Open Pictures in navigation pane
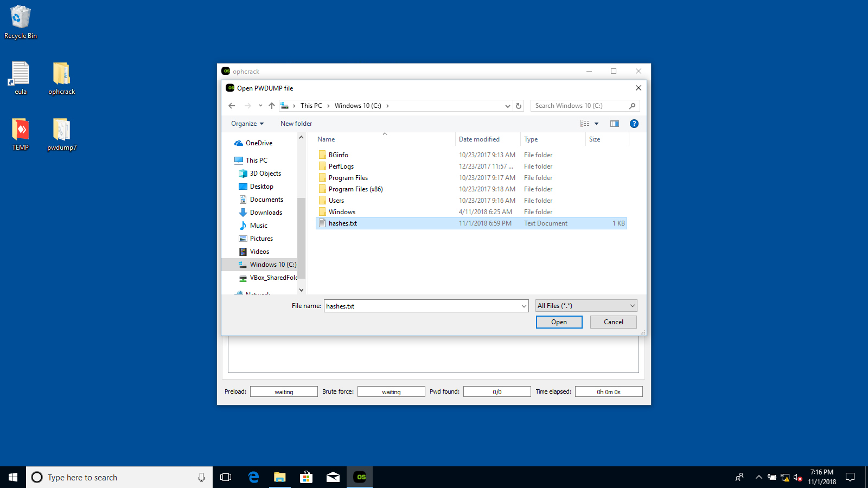This screenshot has width=868, height=488. (256, 239)
